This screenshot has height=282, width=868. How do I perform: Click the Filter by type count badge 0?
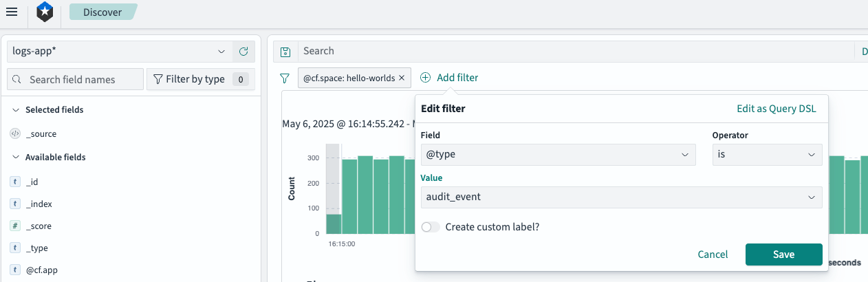point(241,79)
